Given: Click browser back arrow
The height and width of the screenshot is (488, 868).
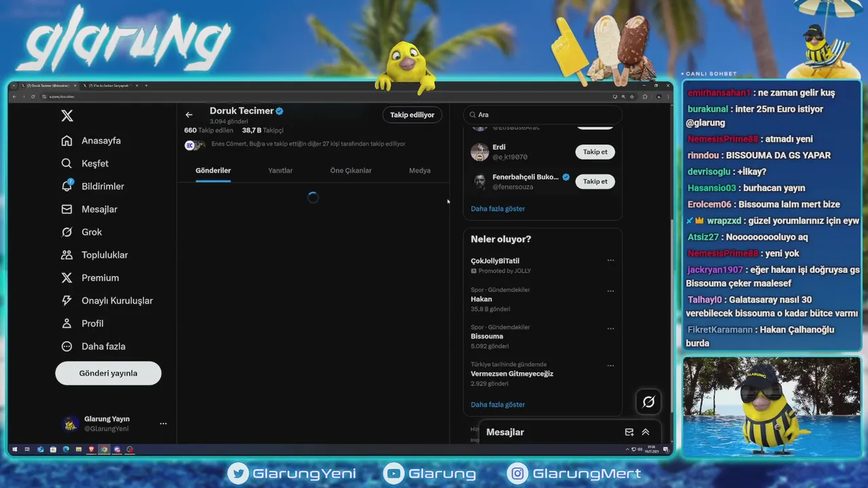Looking at the screenshot, I should pos(14,97).
